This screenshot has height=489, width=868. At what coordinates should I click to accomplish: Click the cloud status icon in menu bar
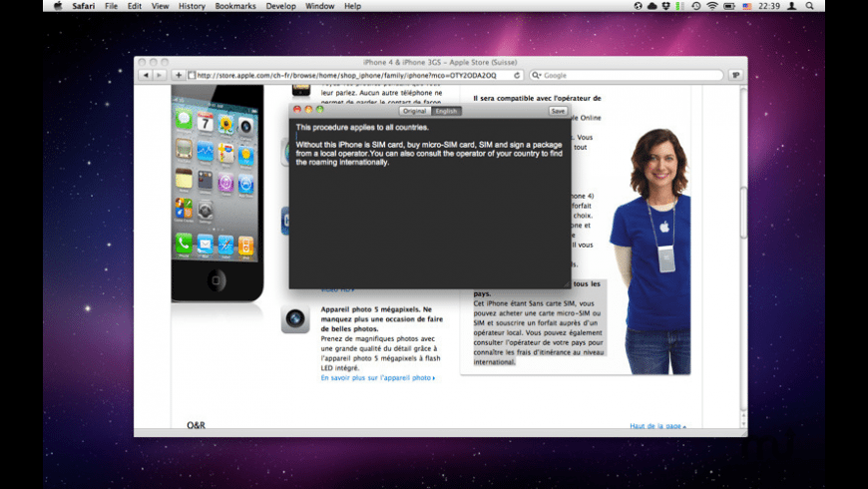tap(652, 6)
